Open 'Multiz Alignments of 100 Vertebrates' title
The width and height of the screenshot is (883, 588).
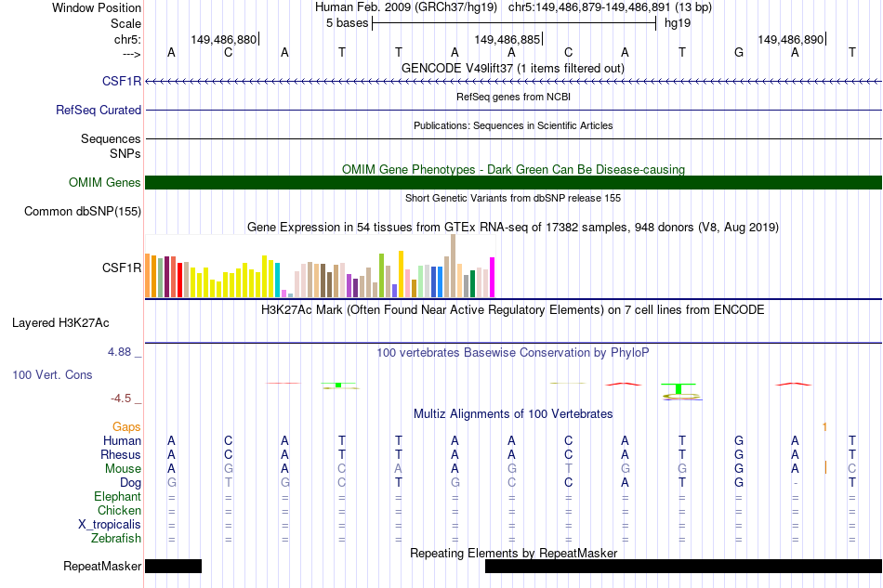point(513,414)
